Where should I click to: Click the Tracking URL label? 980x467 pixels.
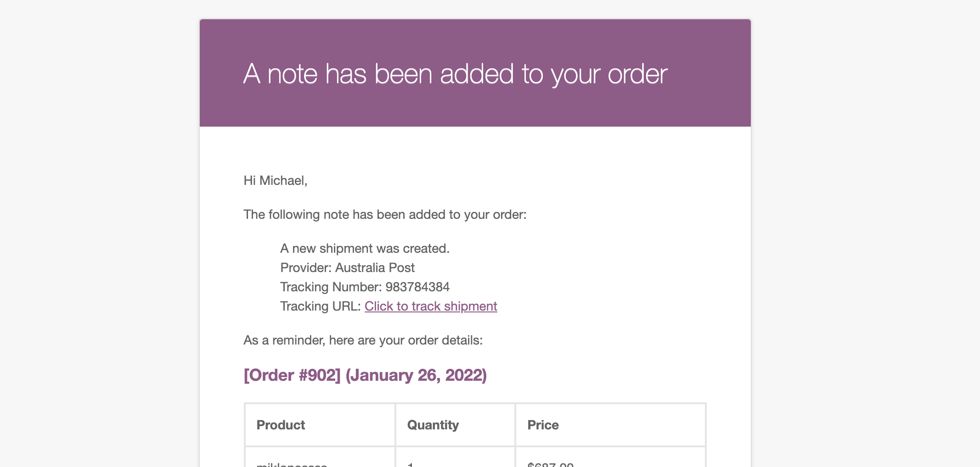pos(321,306)
